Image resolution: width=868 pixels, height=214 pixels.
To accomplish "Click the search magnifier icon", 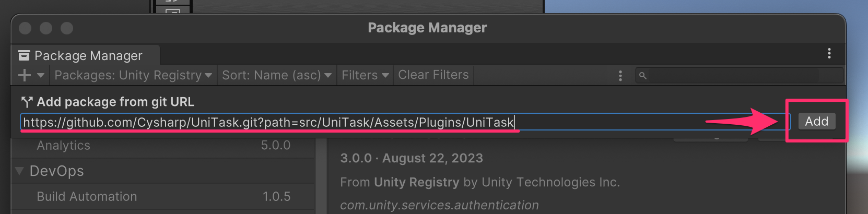I will click(x=643, y=76).
